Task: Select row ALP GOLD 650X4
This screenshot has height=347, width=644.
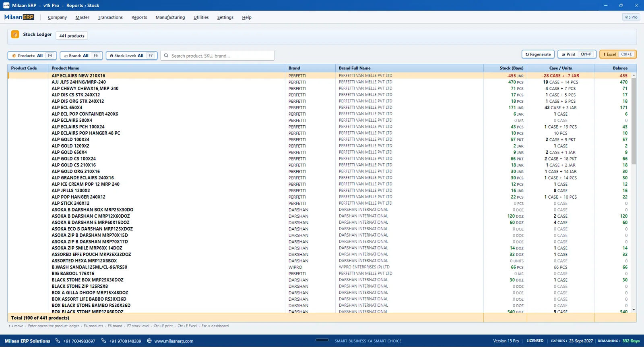Action: click(x=319, y=152)
